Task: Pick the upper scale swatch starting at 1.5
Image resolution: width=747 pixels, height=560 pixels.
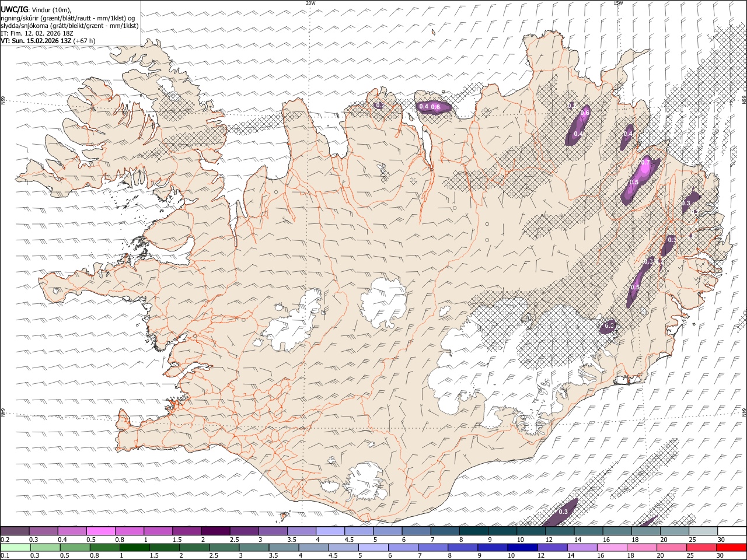Action: pyautogui.click(x=187, y=531)
